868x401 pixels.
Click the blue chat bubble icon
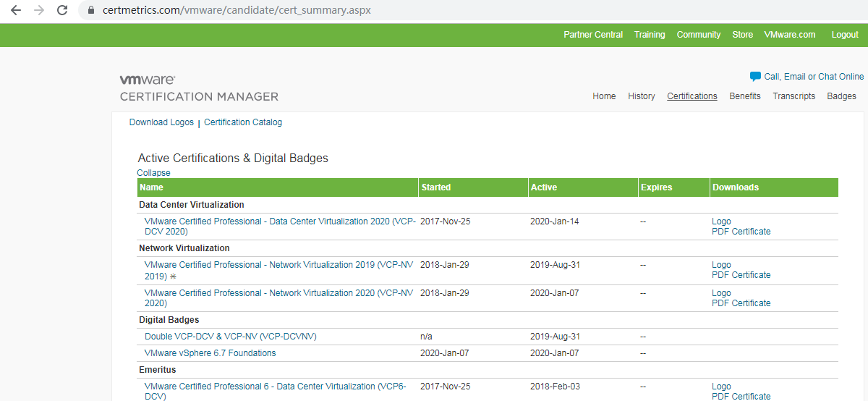click(755, 77)
